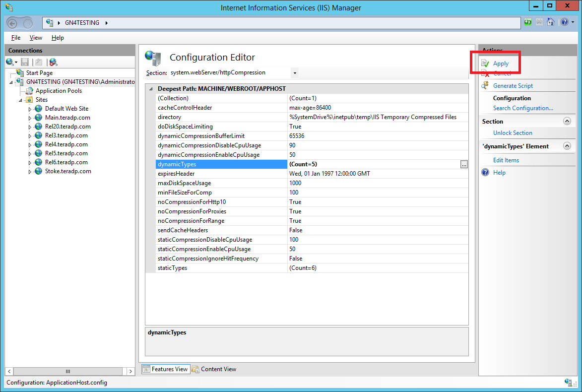Select Application Pools in the tree

point(59,91)
